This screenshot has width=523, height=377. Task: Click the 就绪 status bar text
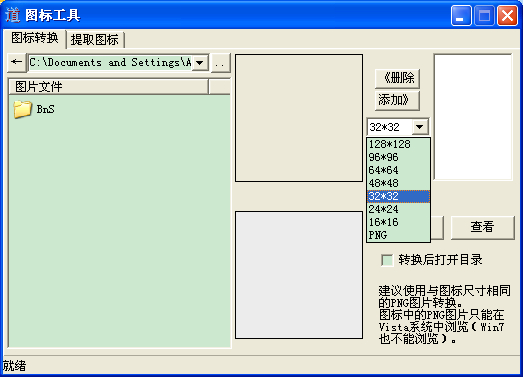point(14,366)
